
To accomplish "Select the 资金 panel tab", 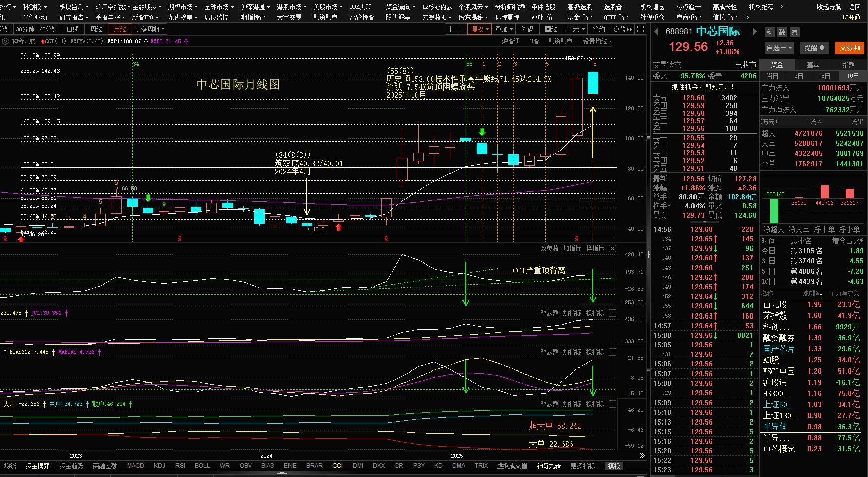I will point(777,65).
